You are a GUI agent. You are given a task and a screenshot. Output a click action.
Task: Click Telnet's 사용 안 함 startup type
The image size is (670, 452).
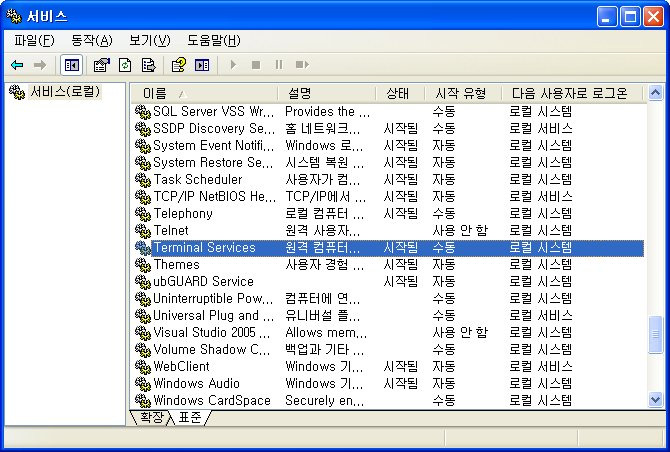pyautogui.click(x=460, y=231)
